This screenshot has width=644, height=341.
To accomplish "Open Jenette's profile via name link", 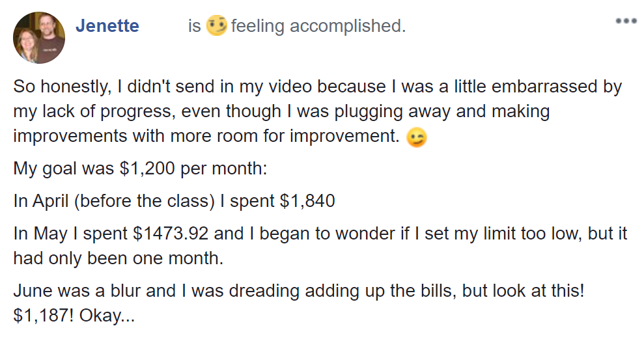I will point(107,26).
